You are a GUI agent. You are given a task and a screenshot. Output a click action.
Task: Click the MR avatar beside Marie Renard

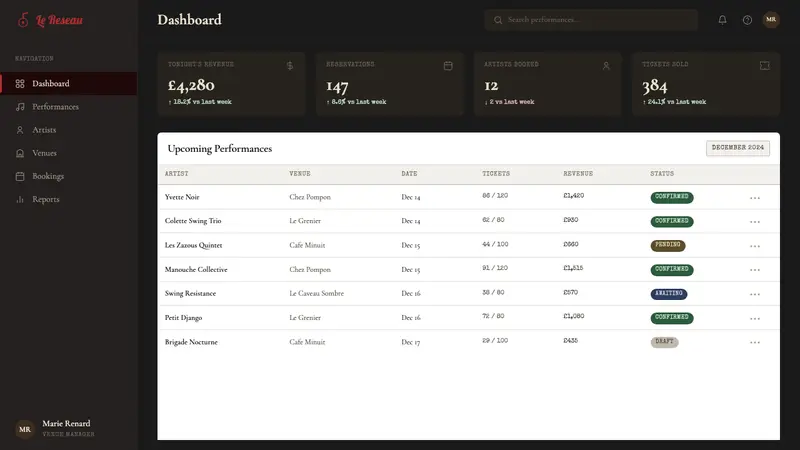click(x=24, y=429)
